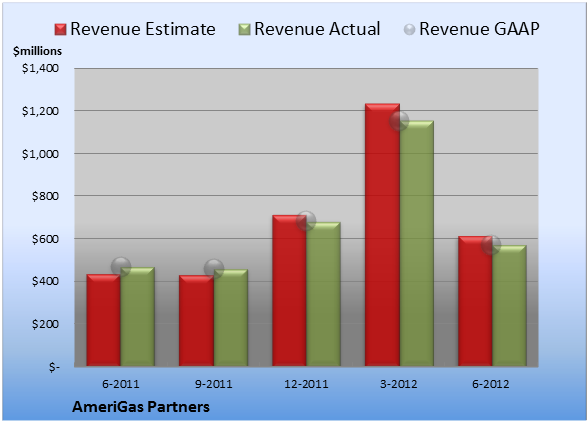Select the green actual bar for 6-2012
Screen dimensions: 588x422
pos(509,306)
